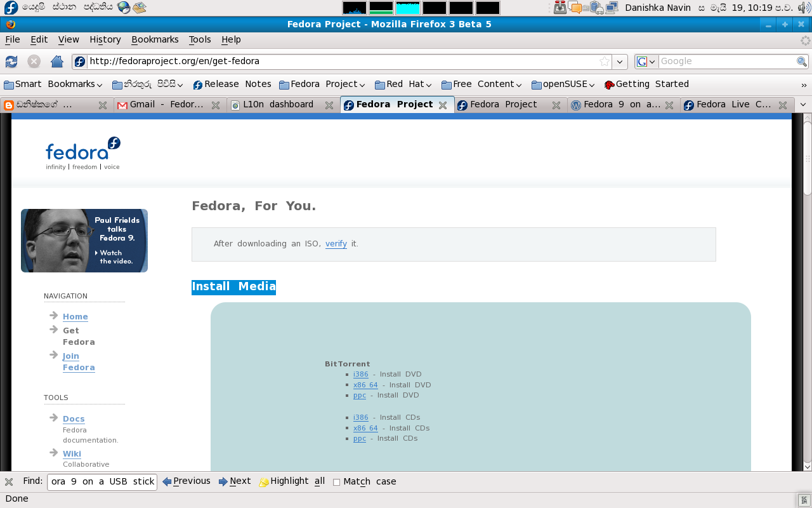Click the throbber activity icon

pos(805,40)
